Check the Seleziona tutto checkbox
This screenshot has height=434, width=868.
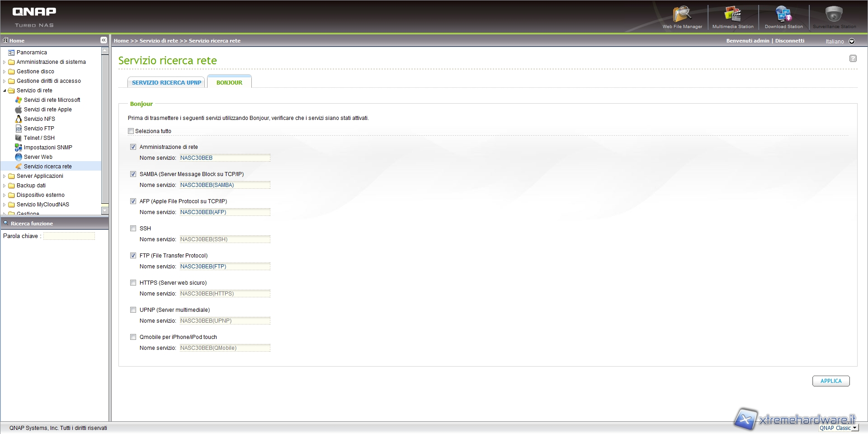pos(131,131)
